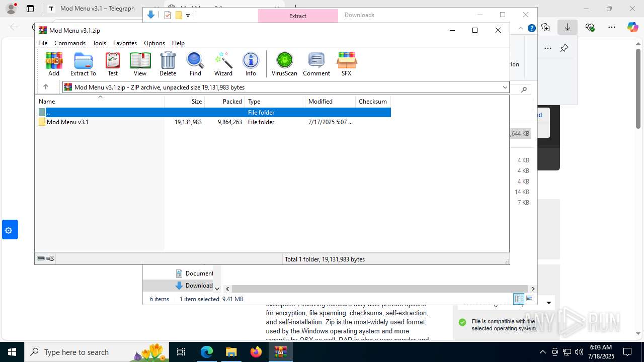The height and width of the screenshot is (362, 644).
Task: Click the Downloads title in Explorer window
Action: pyautogui.click(x=359, y=15)
